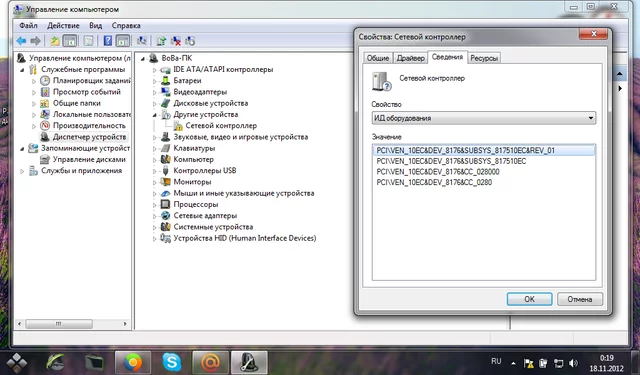The image size is (640, 375).
Task: Open the Действие menu
Action: coord(63,25)
